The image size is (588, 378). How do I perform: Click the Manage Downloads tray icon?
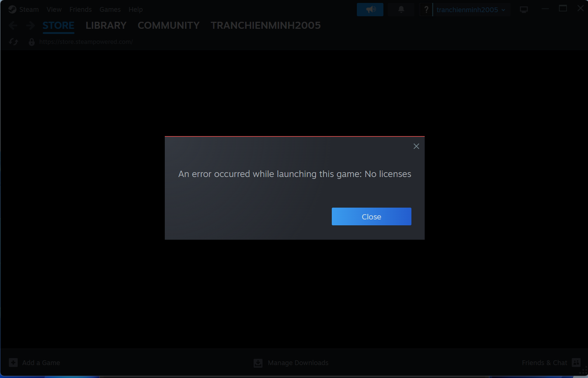pyautogui.click(x=258, y=363)
